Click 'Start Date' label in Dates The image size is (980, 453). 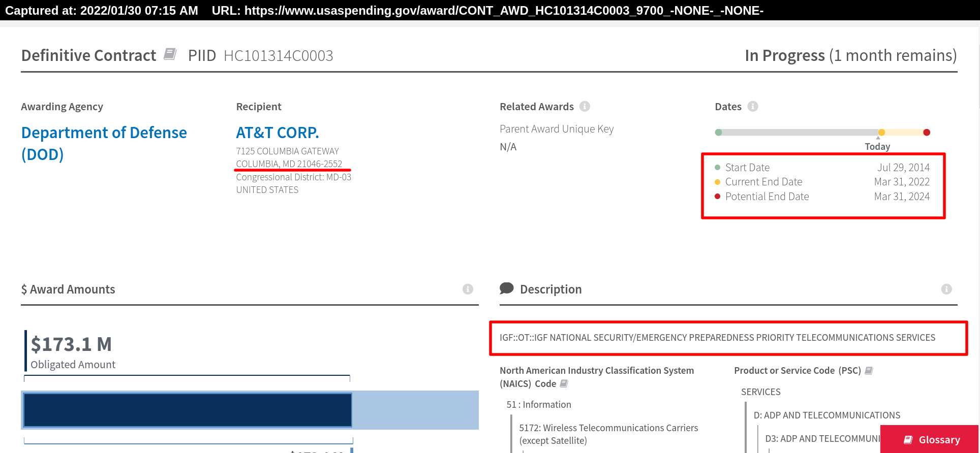(x=747, y=168)
